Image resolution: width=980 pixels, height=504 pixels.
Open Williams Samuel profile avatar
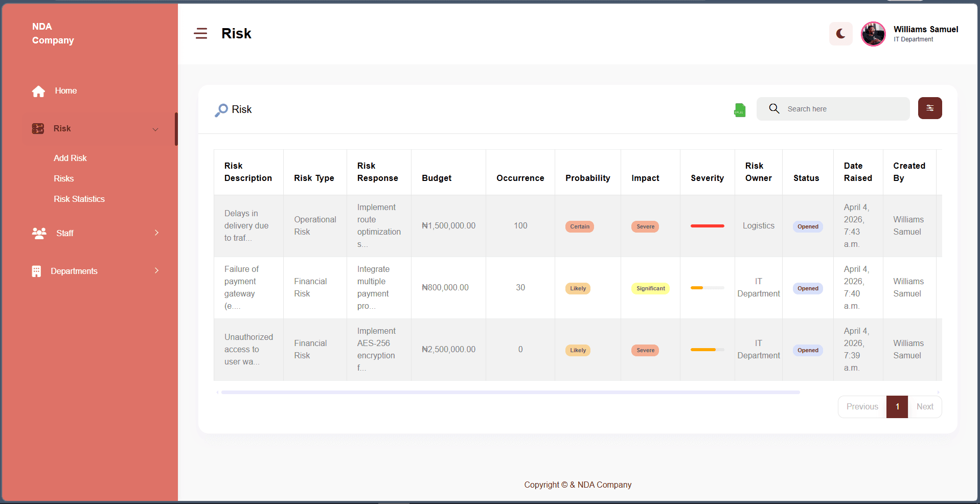(x=873, y=34)
